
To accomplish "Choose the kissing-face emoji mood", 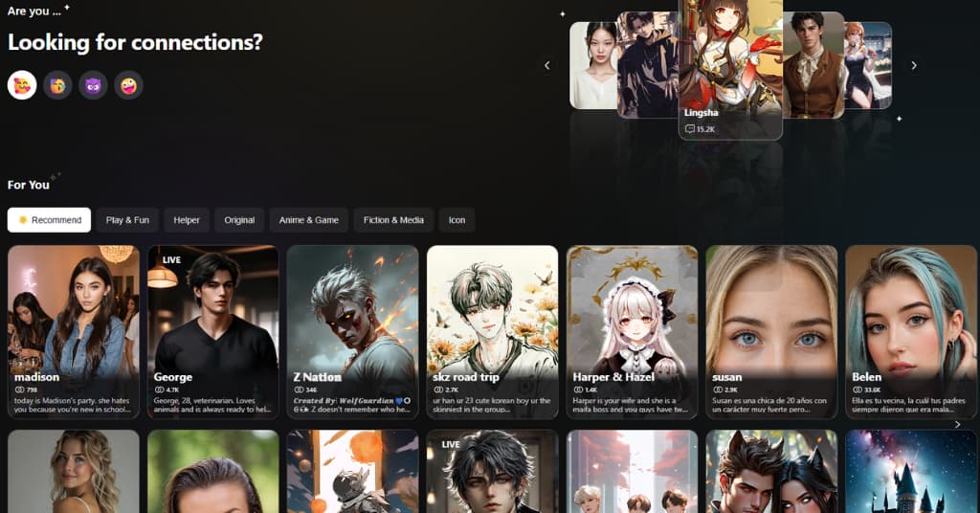I will pyautogui.click(x=57, y=85).
